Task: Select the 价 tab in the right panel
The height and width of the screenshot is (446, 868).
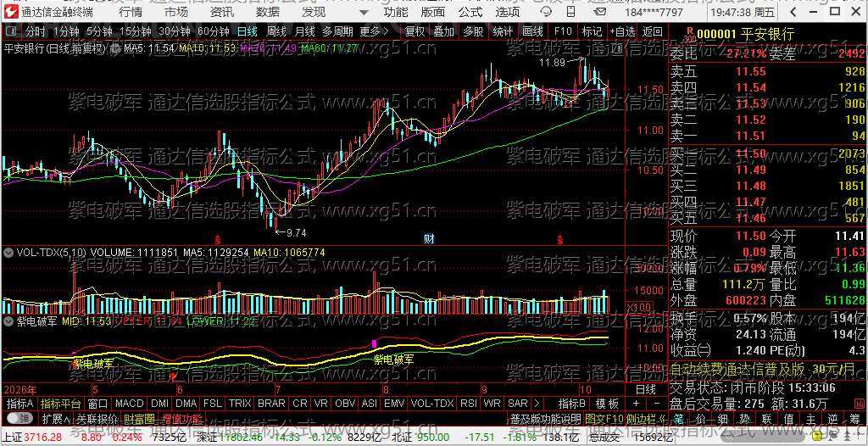Action: pyautogui.click(x=701, y=417)
